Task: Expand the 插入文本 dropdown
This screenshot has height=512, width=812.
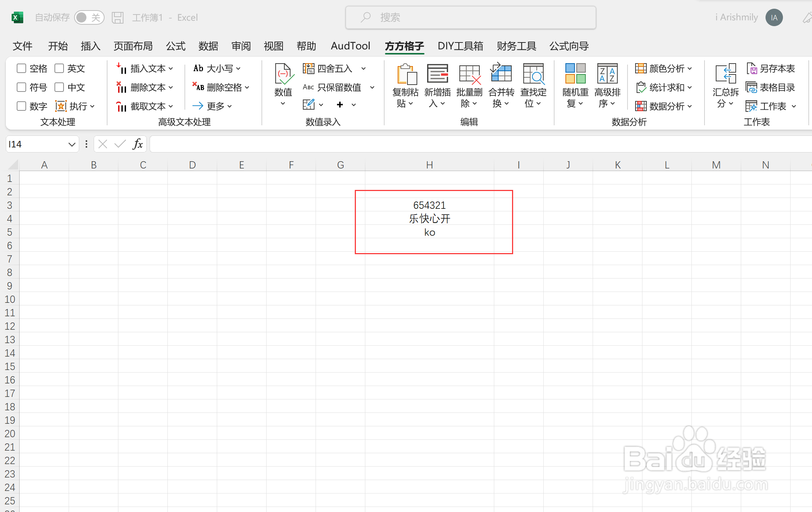Action: [x=171, y=68]
